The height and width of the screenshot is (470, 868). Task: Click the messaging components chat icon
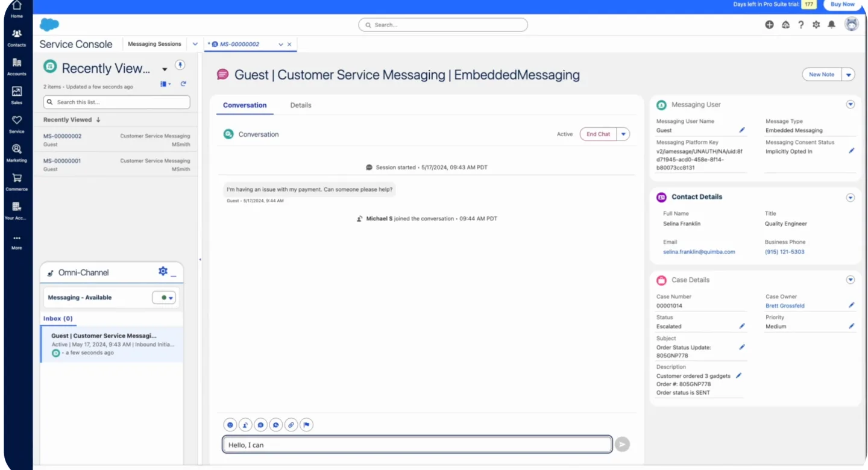pos(276,425)
